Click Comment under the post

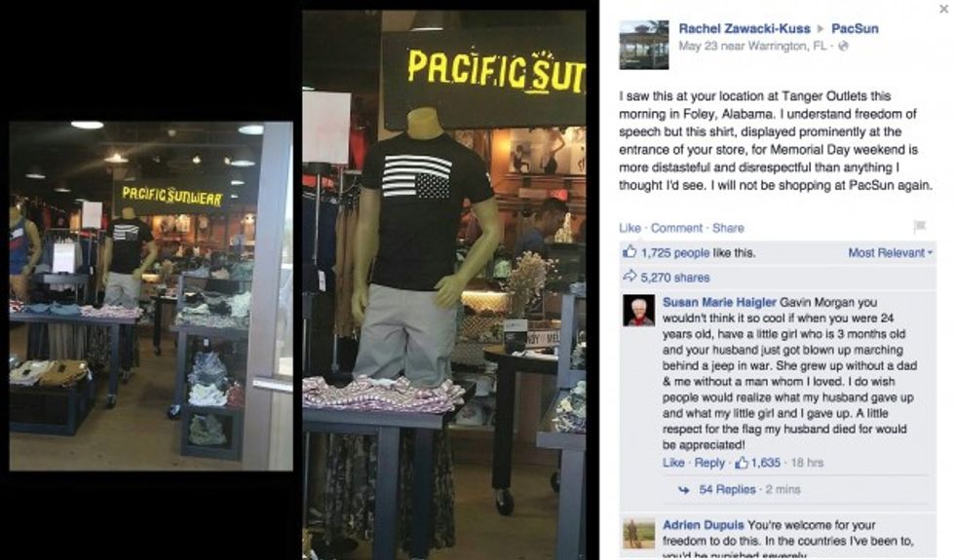pos(676,228)
